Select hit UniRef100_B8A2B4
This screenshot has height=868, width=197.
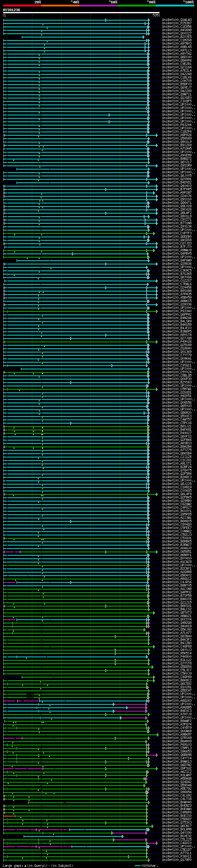[x=176, y=447]
